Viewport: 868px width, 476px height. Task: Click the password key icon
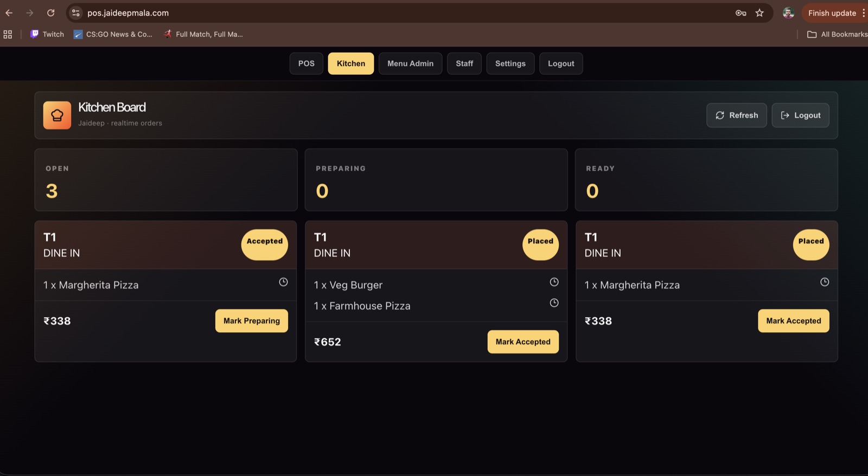click(x=741, y=13)
